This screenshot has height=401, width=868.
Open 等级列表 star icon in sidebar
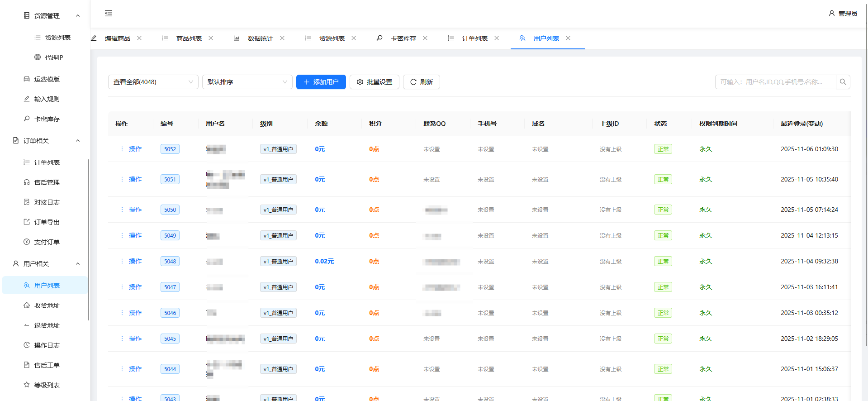pyautogui.click(x=27, y=385)
